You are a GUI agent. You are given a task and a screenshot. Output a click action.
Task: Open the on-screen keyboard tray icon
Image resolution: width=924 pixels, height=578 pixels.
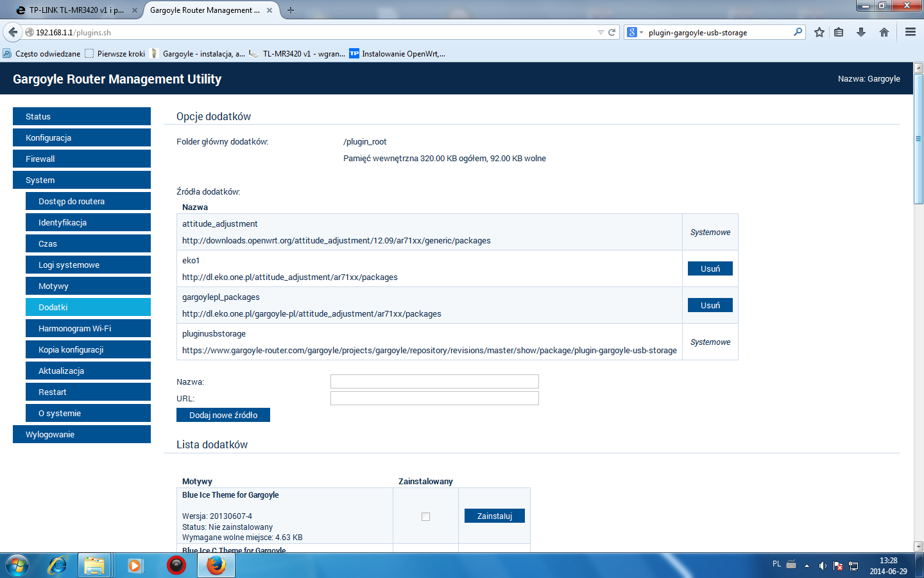click(791, 565)
